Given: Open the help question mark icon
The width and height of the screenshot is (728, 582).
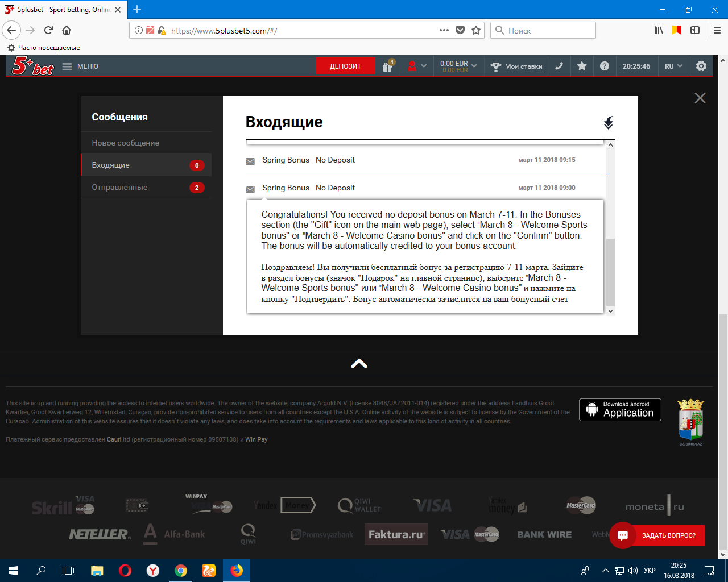Looking at the screenshot, I should tap(605, 66).
